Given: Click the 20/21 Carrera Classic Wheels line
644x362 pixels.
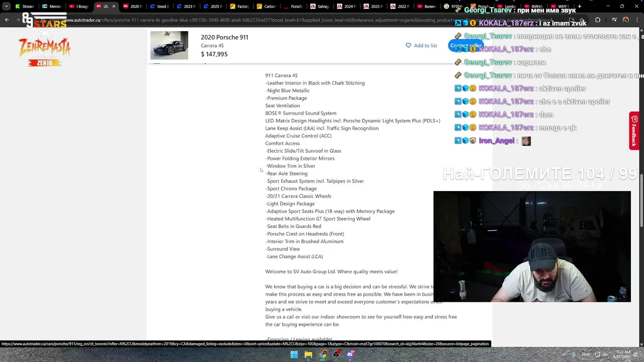Looking at the screenshot, I should click(x=298, y=196).
